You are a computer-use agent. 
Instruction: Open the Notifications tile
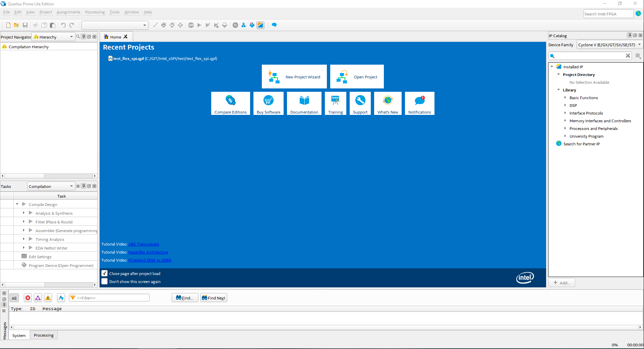pos(420,103)
